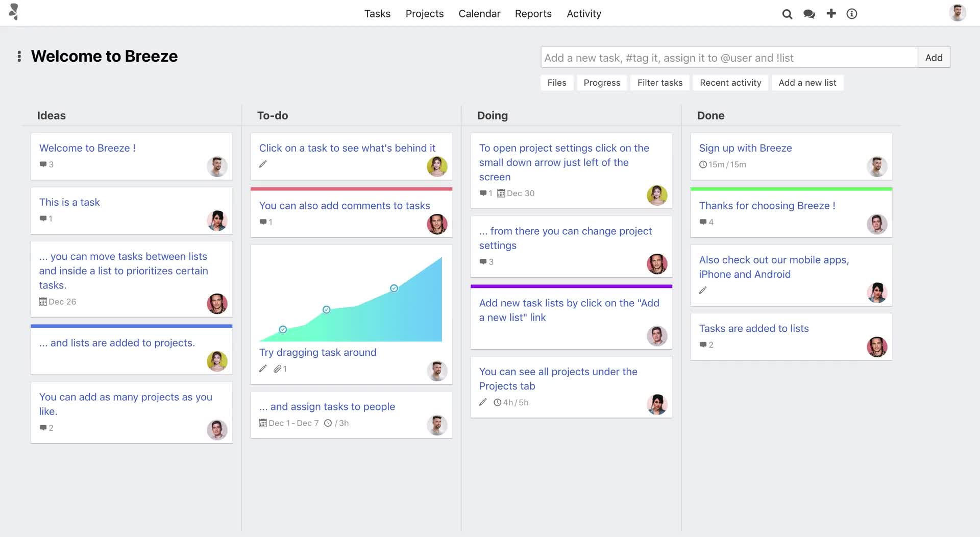Open the chat messages icon
The height and width of the screenshot is (537, 980).
809,14
